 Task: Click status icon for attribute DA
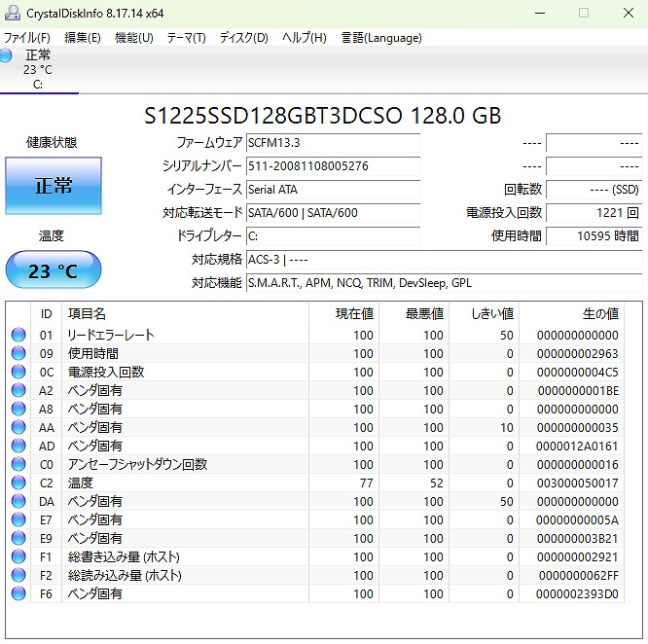coord(18,501)
